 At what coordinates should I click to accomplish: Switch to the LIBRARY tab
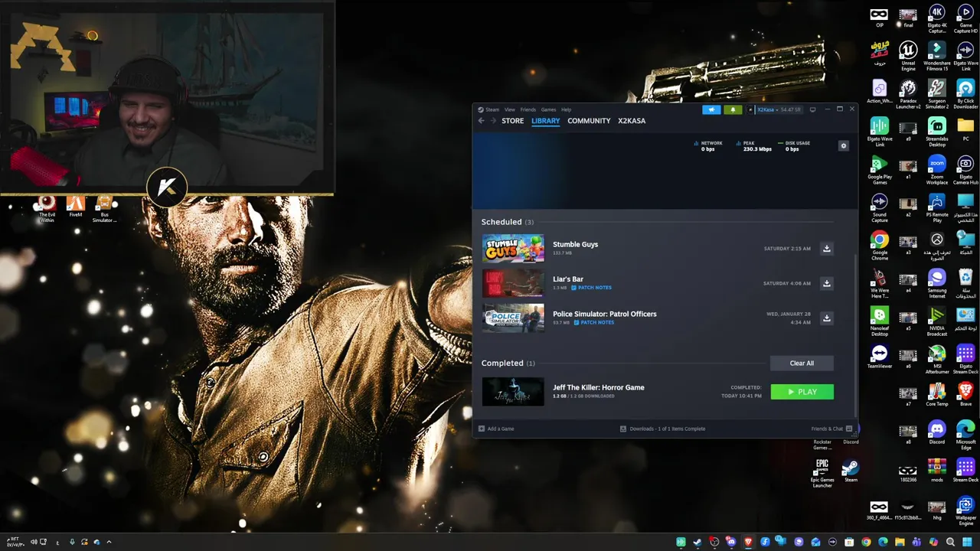coord(545,121)
